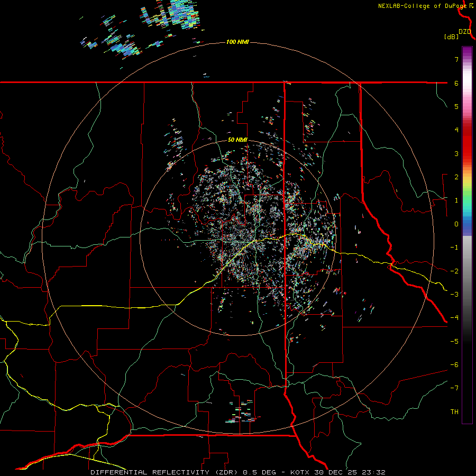
Task: Click the "0" value on the color scale
Action: (456, 224)
